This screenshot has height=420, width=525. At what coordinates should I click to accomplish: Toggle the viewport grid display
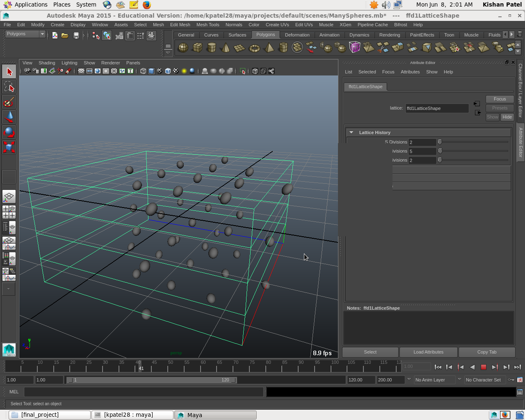(x=81, y=71)
